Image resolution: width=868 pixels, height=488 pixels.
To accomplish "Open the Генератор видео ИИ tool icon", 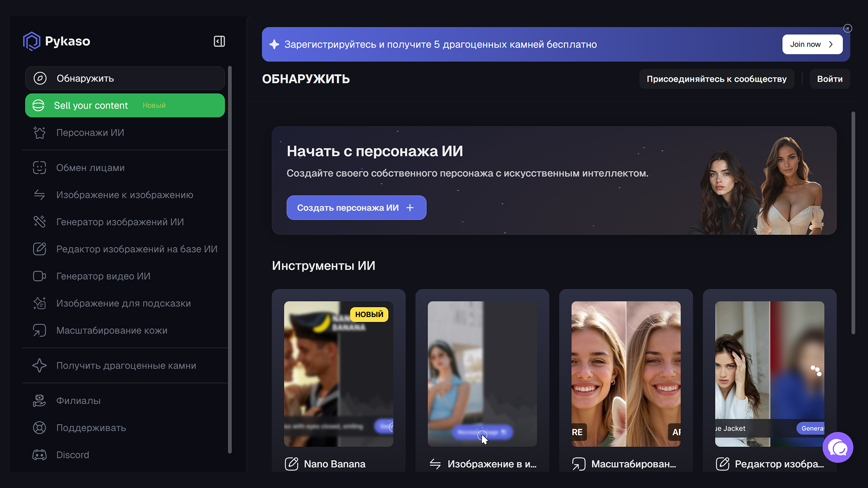I will tap(40, 276).
